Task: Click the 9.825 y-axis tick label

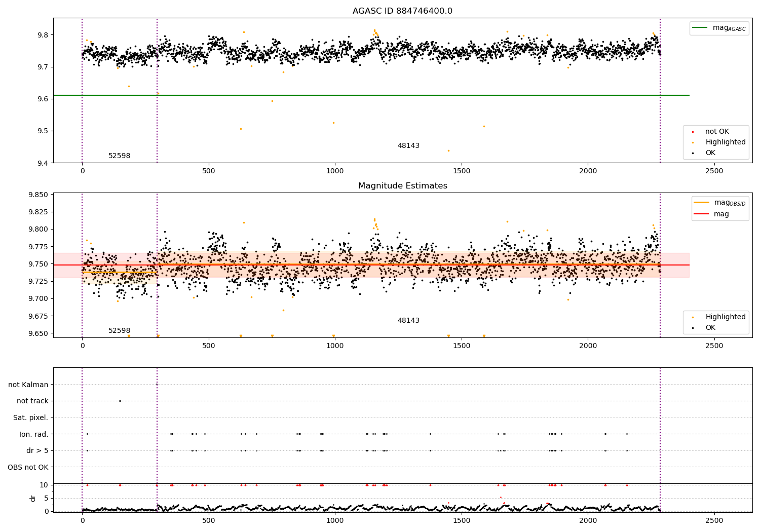Action: point(39,212)
